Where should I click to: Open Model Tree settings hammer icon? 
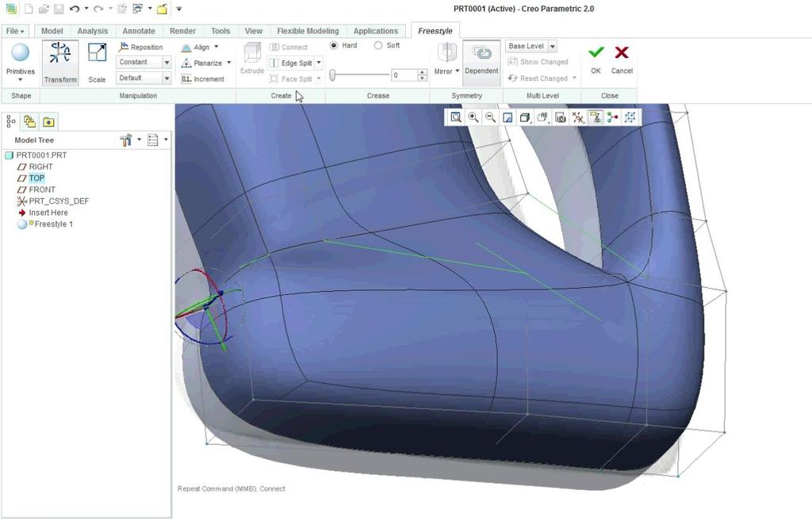(x=126, y=140)
